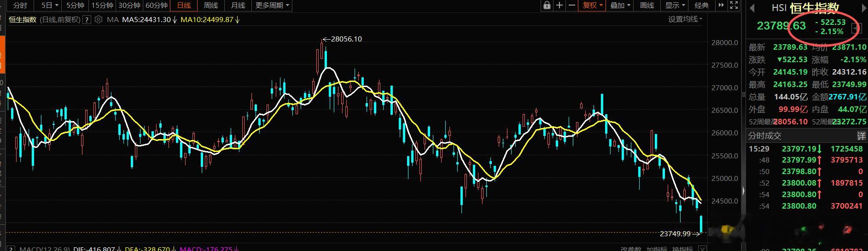This screenshot has width=868, height=251.
Task: Click 分时成交 section header
Action: (765, 136)
